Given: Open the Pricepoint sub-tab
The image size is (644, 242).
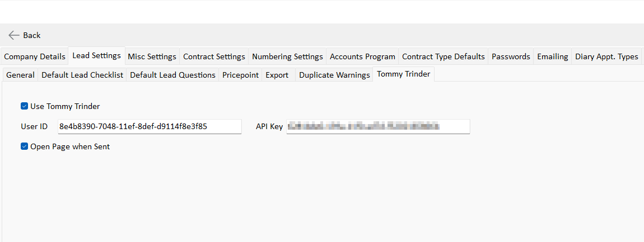Looking at the screenshot, I should coord(240,75).
